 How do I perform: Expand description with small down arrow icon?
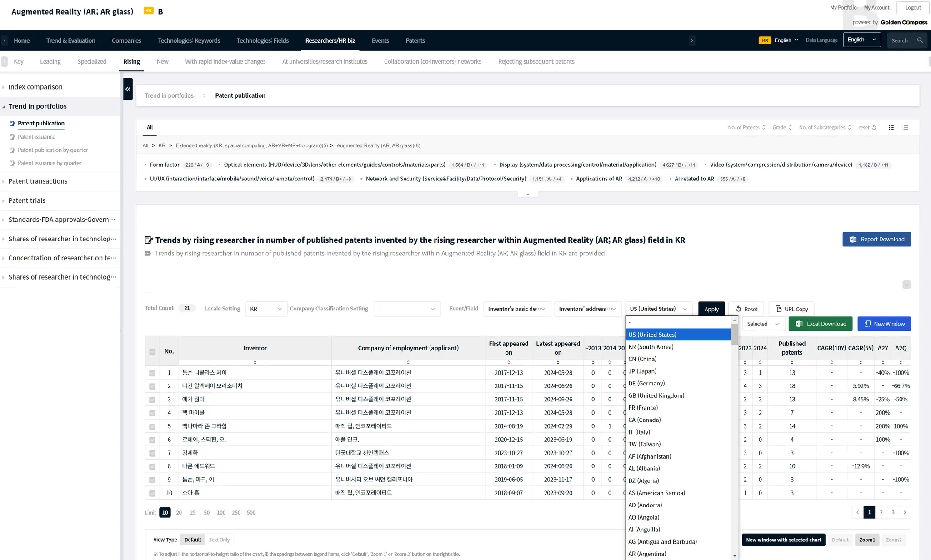tap(906, 285)
